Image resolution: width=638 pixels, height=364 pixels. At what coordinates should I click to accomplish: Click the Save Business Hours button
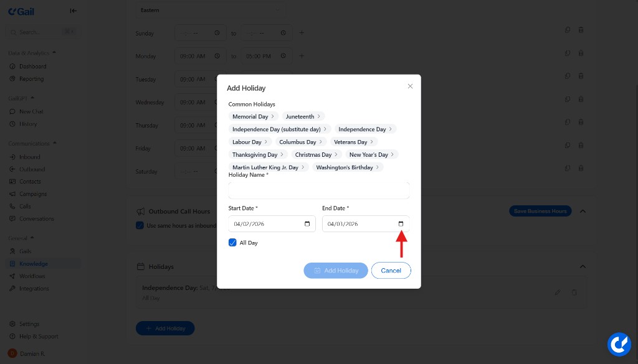click(540, 212)
